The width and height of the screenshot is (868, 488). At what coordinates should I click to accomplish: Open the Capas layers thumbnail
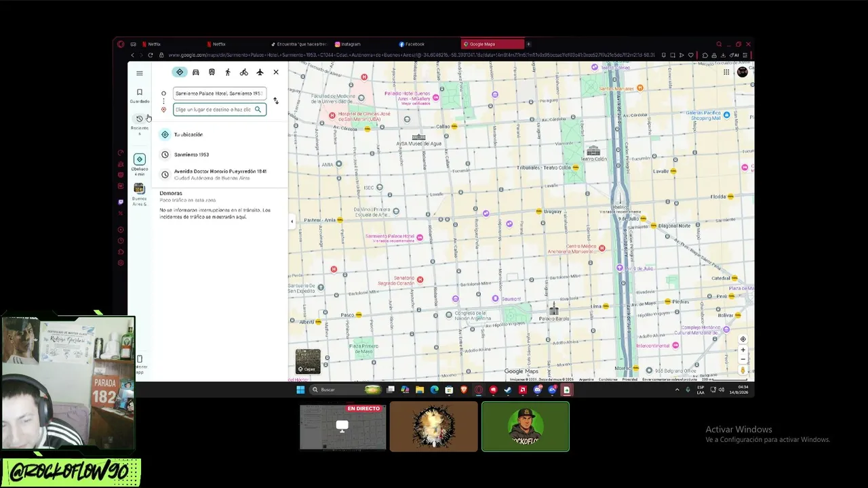coord(308,361)
